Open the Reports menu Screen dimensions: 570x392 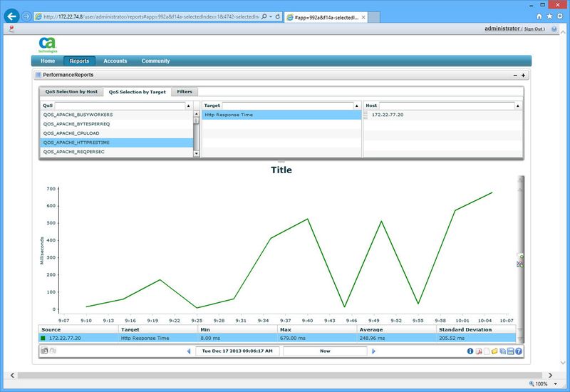coord(79,61)
